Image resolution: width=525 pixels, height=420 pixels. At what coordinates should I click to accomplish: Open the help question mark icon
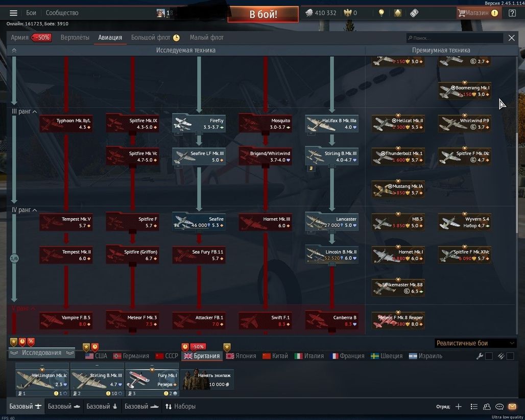[x=512, y=13]
